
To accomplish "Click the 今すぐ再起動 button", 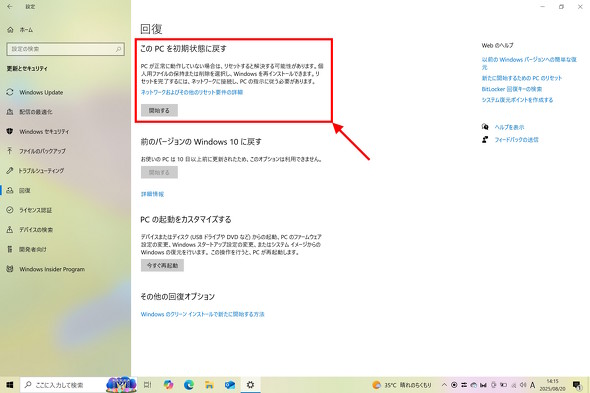I will tap(162, 265).
